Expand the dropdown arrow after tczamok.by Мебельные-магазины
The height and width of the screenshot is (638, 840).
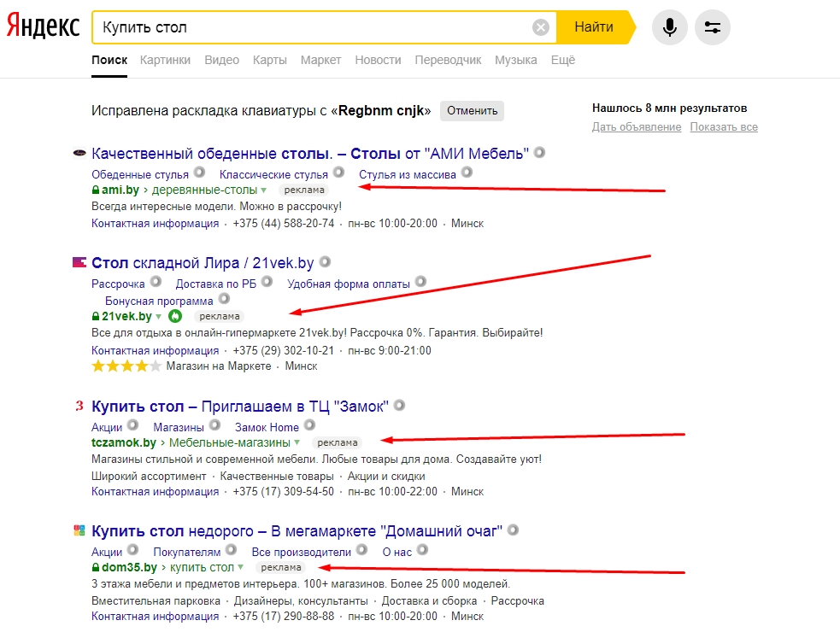[x=297, y=442]
